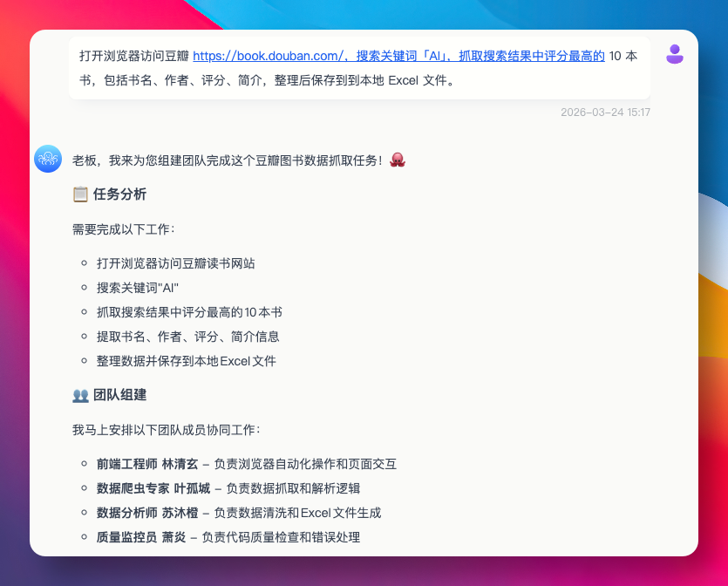The height and width of the screenshot is (586, 728).
Task: Click the two-people emoji beside 团队组建
Action: coord(79,394)
